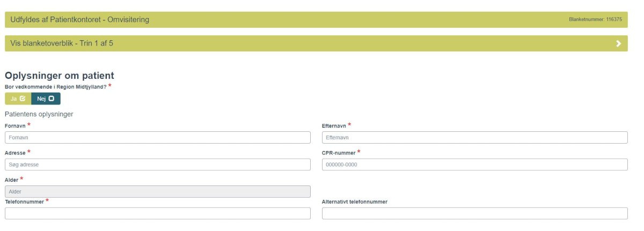Click the Patientens oplysninger subheading
This screenshot has height=231, width=644.
[39, 114]
